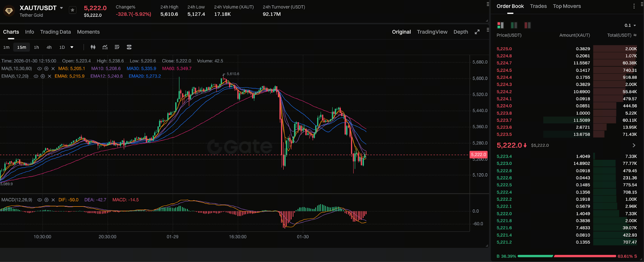The image size is (644, 262).
Task: Click the Price(USDT) column header
Action: coord(509,35)
